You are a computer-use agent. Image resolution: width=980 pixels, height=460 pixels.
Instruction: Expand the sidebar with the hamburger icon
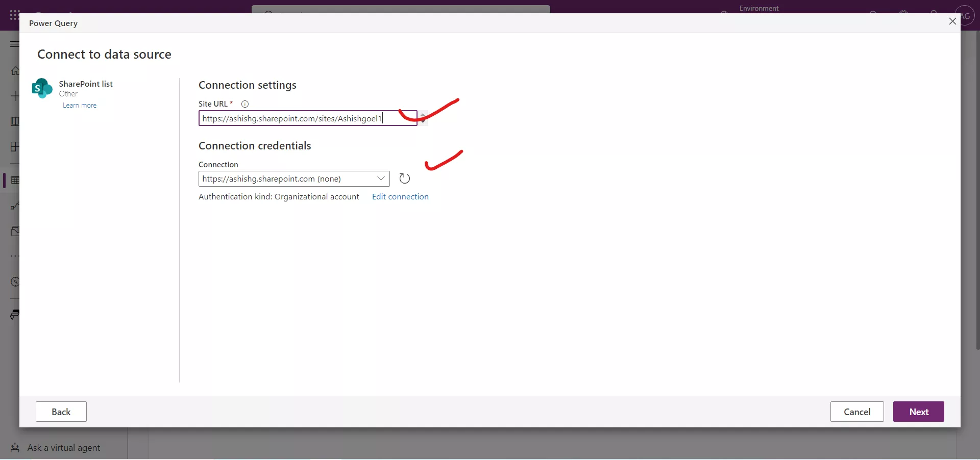14,45
